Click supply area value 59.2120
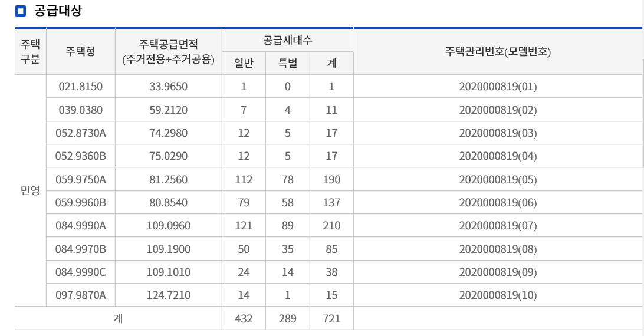 (x=169, y=110)
